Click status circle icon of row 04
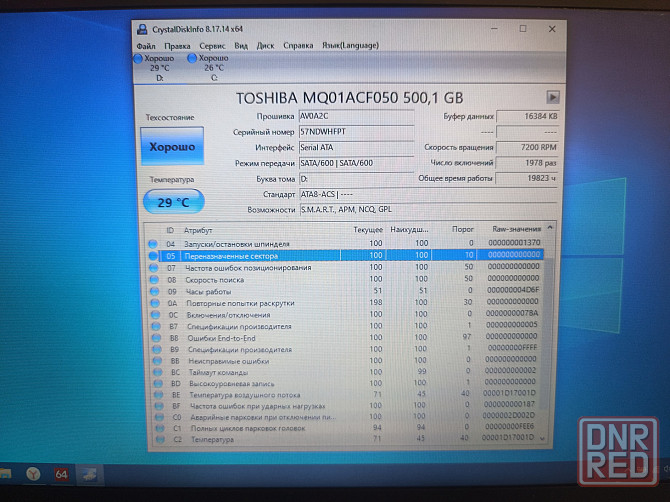 153,244
